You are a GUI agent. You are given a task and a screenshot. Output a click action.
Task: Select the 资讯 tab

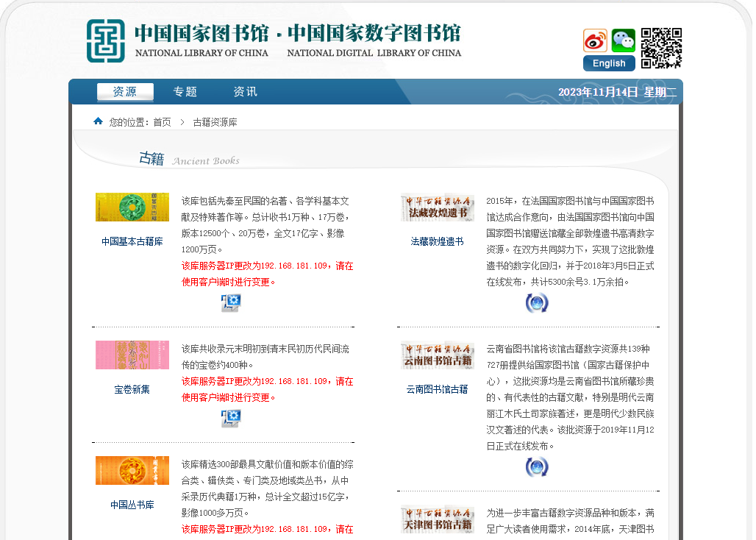coord(246,92)
